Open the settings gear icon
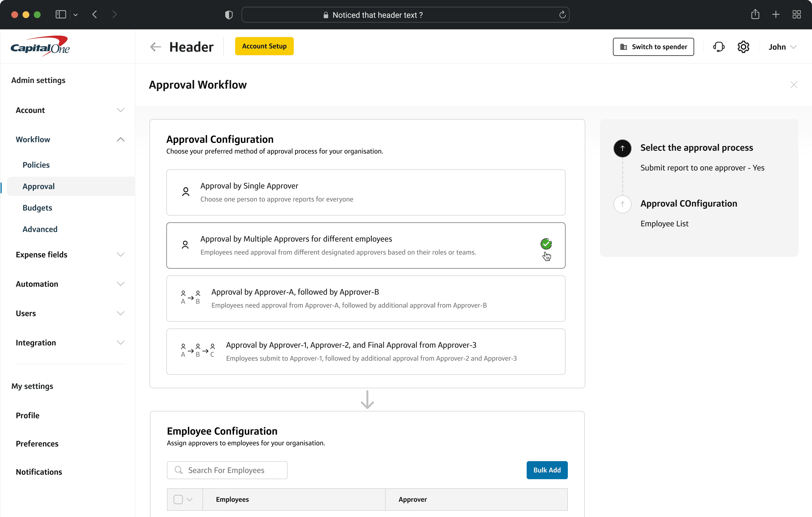 (x=743, y=47)
